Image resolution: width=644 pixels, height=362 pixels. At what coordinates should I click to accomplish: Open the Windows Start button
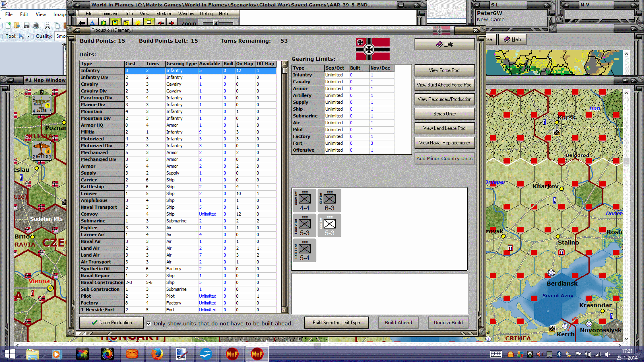10,354
